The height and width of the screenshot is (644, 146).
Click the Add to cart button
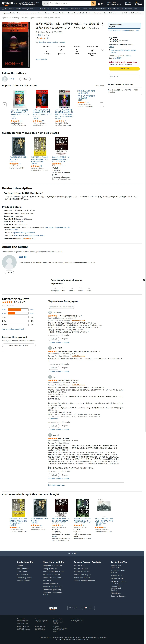tap(124, 69)
